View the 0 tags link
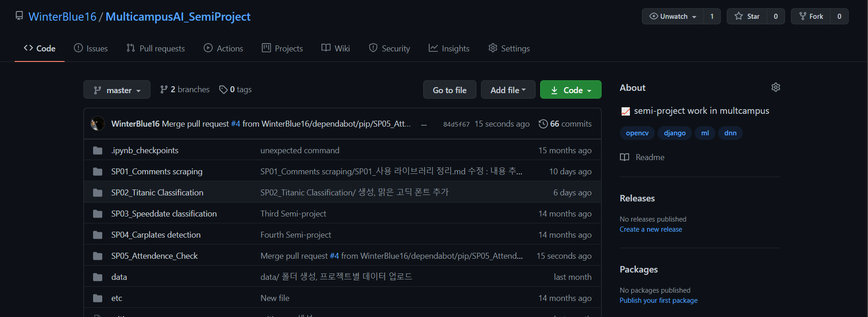Viewport: 868px width, 317px height. tap(235, 89)
